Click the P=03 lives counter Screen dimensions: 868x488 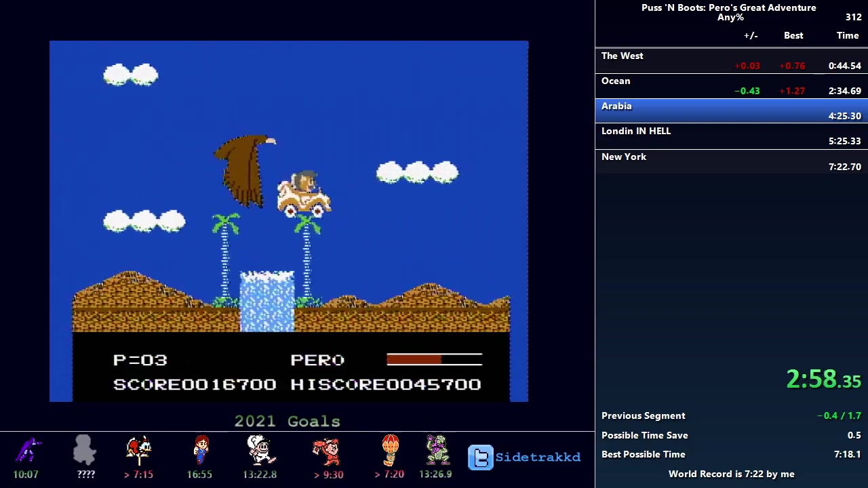click(140, 360)
